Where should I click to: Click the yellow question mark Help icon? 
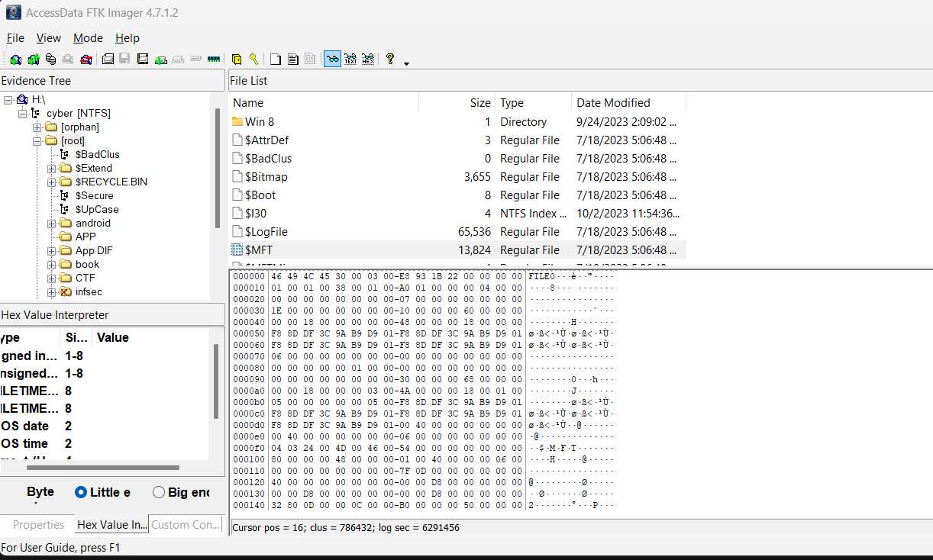(x=390, y=60)
